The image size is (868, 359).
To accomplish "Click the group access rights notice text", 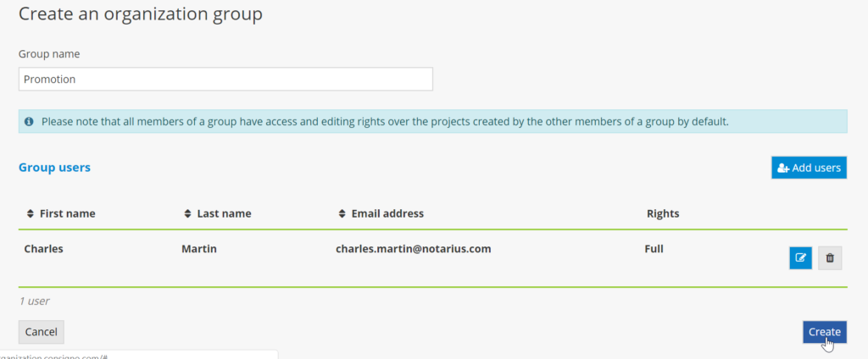I will (385, 122).
